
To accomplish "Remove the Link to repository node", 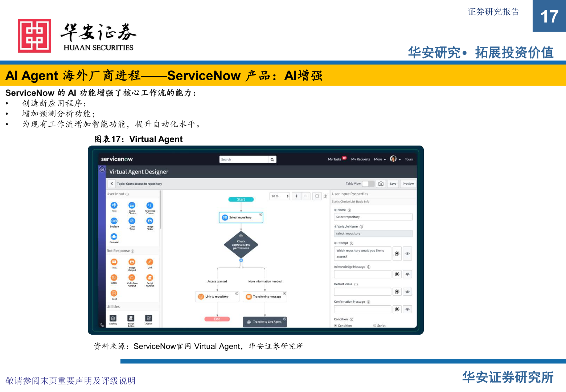I will 237,294.
